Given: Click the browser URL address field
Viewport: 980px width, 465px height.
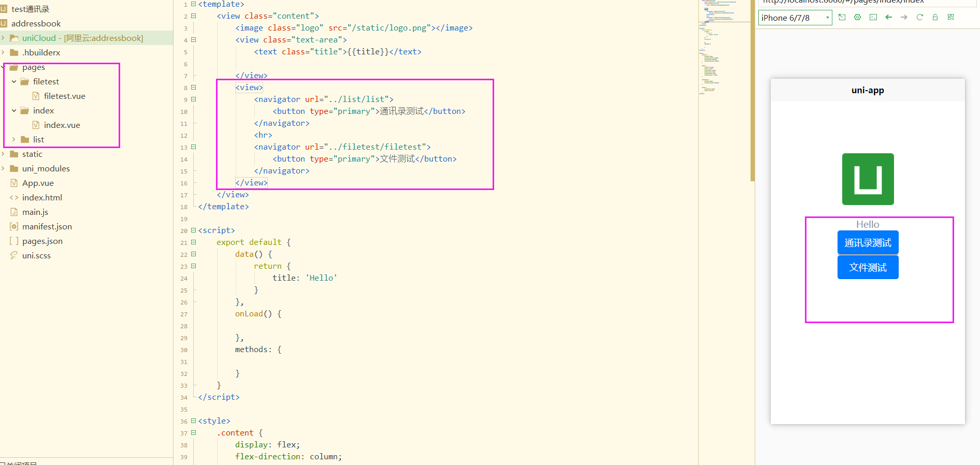Looking at the screenshot, I should [868, 2].
